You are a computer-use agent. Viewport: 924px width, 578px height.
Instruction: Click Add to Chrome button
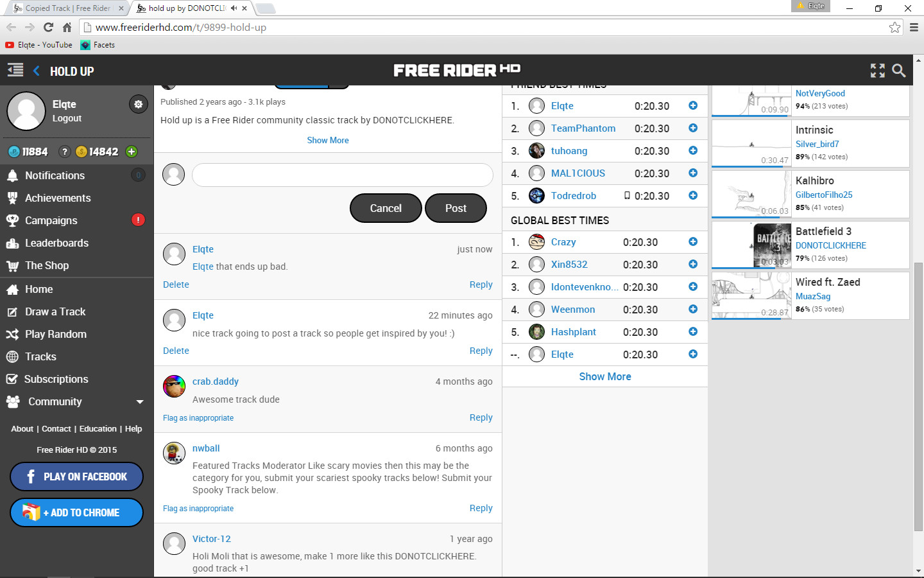point(76,512)
